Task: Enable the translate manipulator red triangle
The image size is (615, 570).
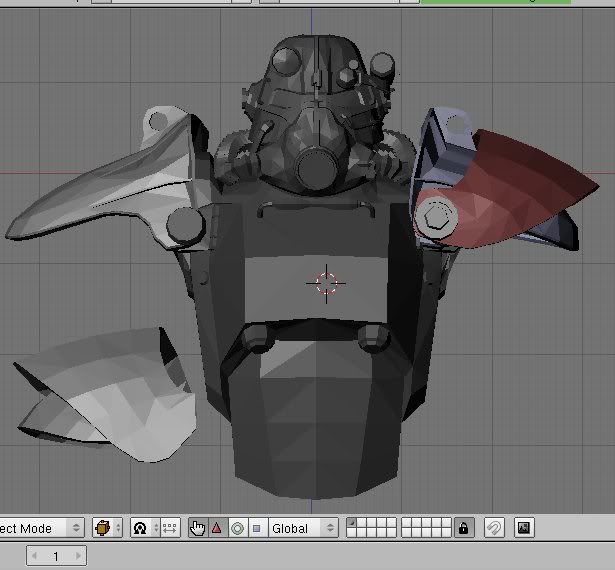Action: 217,528
